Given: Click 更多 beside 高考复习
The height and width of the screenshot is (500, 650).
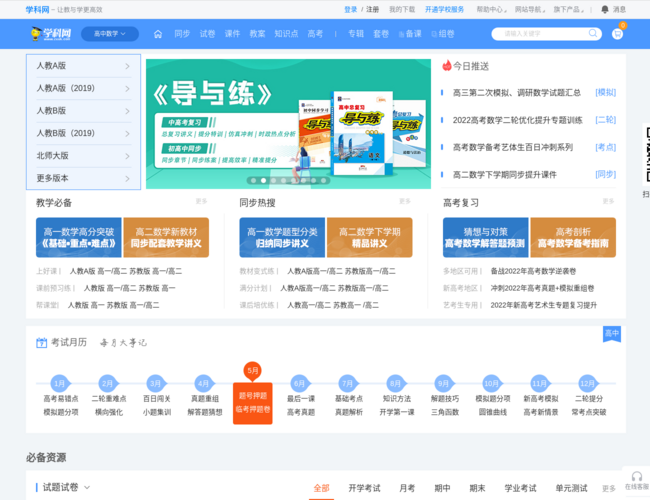Looking at the screenshot, I should (x=608, y=201).
